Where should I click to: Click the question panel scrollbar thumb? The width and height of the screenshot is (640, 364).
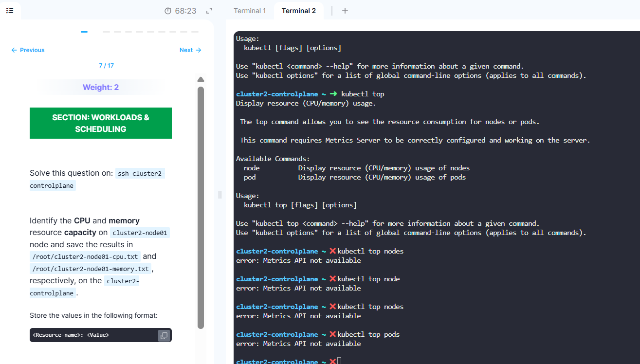click(201, 207)
